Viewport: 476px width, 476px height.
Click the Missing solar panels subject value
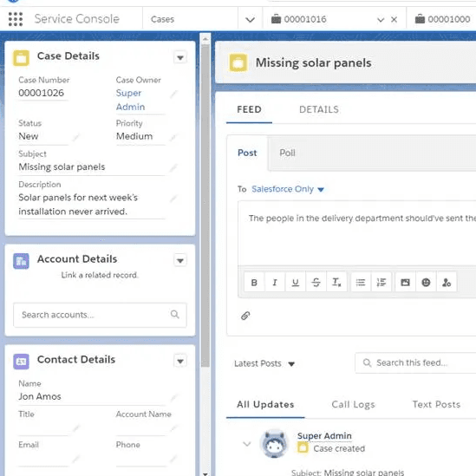point(62,166)
